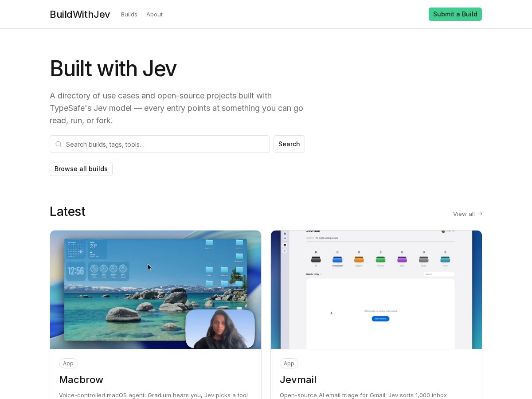Click the magnifier icon in search box
This screenshot has width=532, height=399.
pos(59,144)
